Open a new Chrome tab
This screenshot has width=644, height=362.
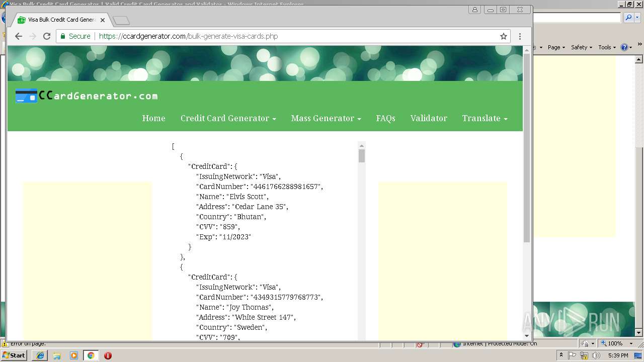click(121, 21)
